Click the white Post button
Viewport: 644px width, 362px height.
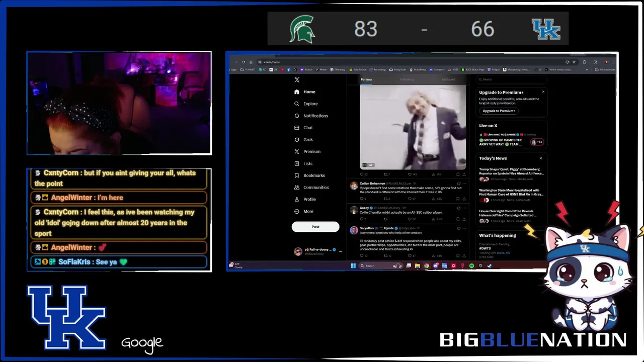(x=315, y=227)
